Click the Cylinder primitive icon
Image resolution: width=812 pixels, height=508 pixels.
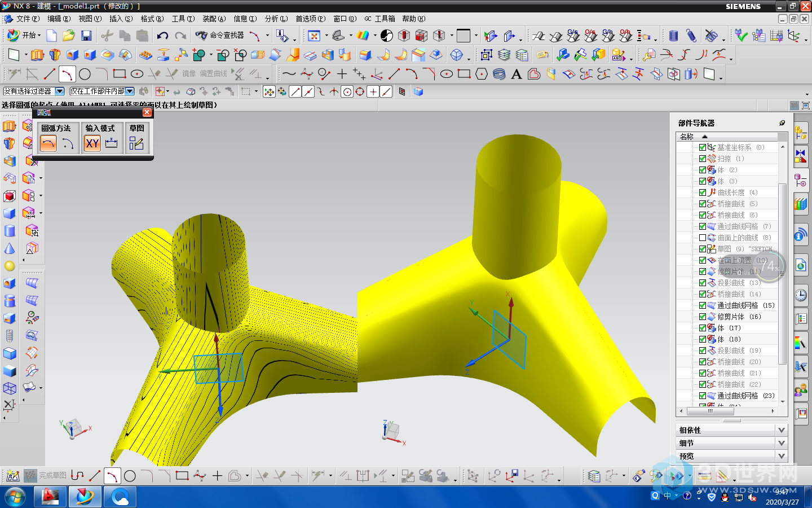pos(10,231)
